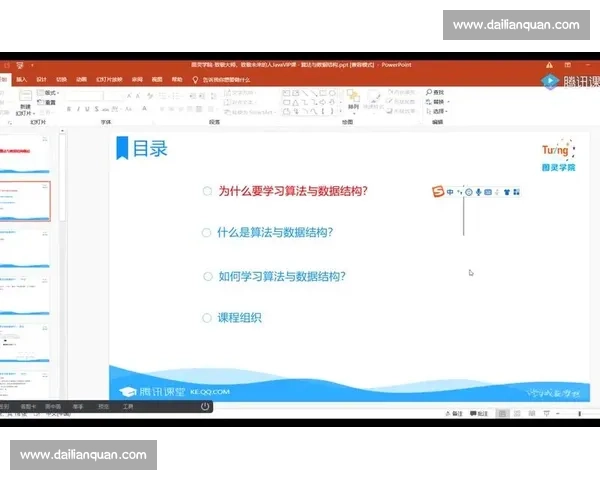Viewport: 600px width, 480px height.
Task: Click the Sogou microphone voice input icon
Action: [x=478, y=192]
